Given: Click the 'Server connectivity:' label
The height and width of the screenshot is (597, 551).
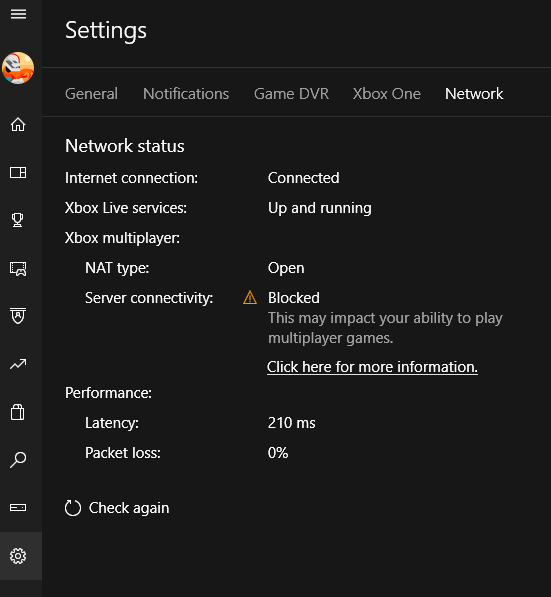Looking at the screenshot, I should point(149,298).
